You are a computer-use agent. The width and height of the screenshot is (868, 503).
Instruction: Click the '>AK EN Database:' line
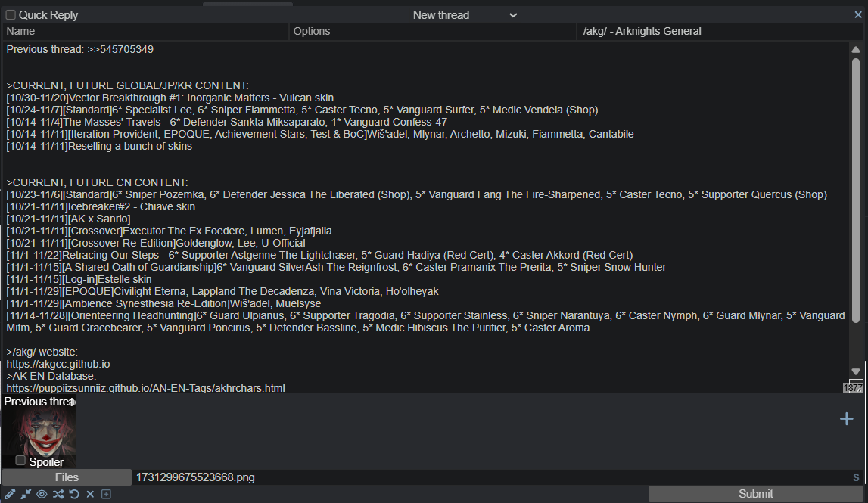(51, 376)
